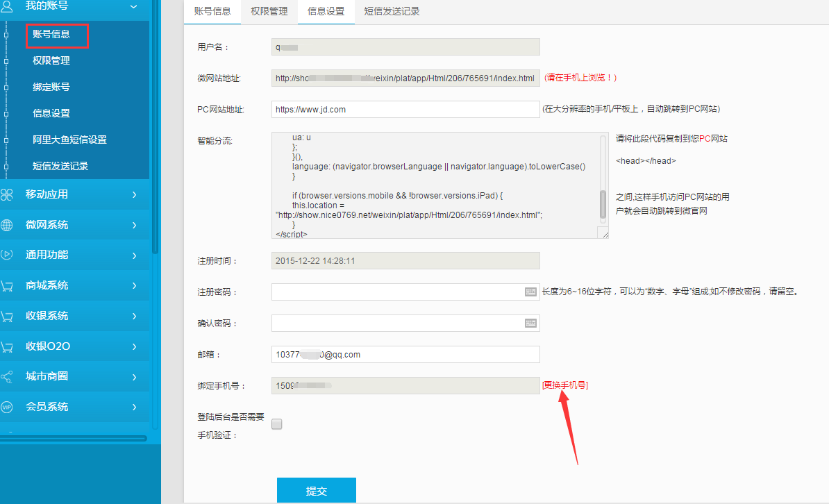The height and width of the screenshot is (504, 829).
Task: Expand the 商城系统 menu arrow
Action: [134, 285]
